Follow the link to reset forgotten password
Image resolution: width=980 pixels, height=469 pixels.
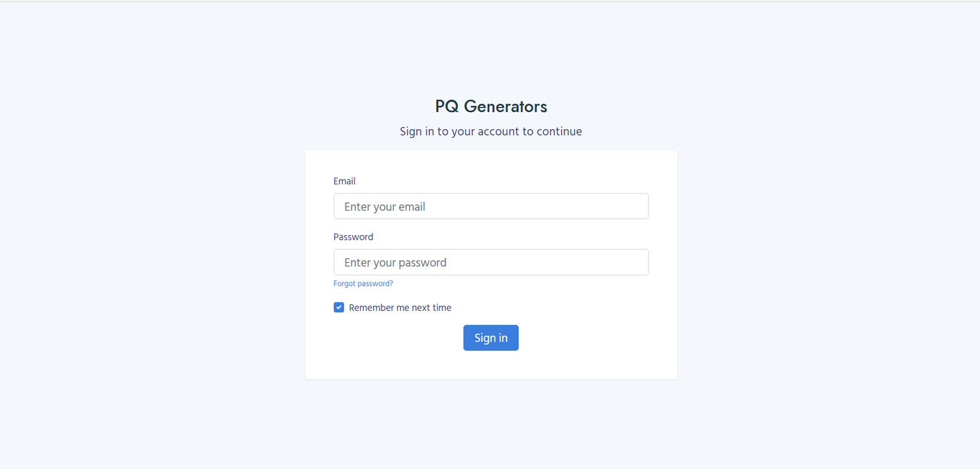pyautogui.click(x=363, y=283)
